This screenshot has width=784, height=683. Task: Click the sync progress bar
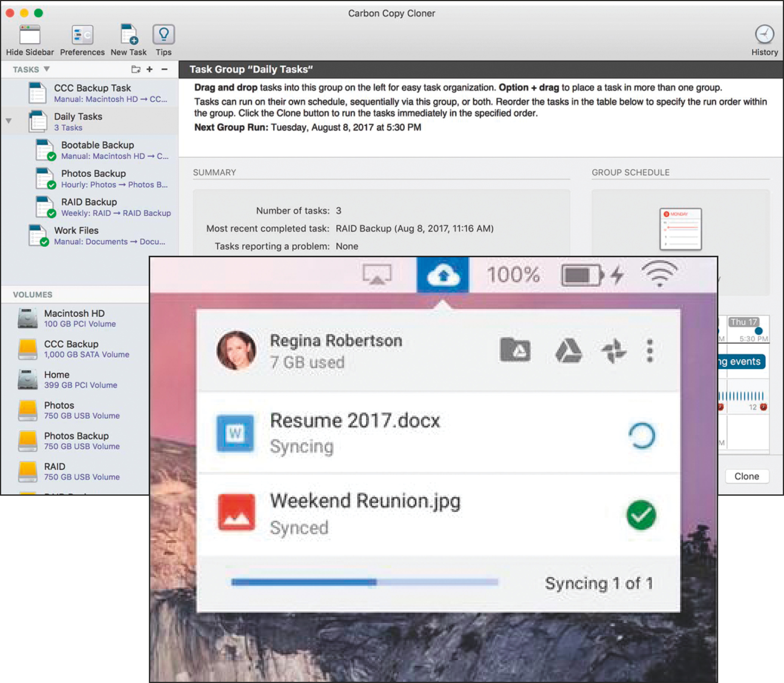pos(364,582)
